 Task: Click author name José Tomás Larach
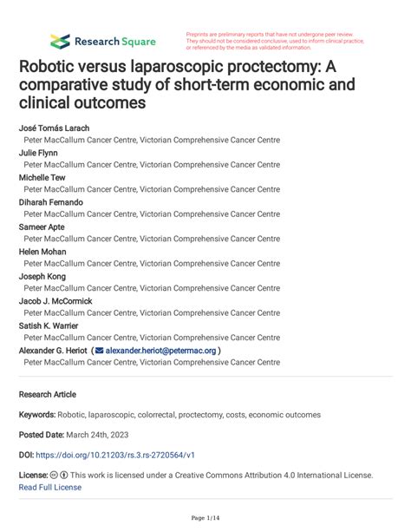(55, 128)
